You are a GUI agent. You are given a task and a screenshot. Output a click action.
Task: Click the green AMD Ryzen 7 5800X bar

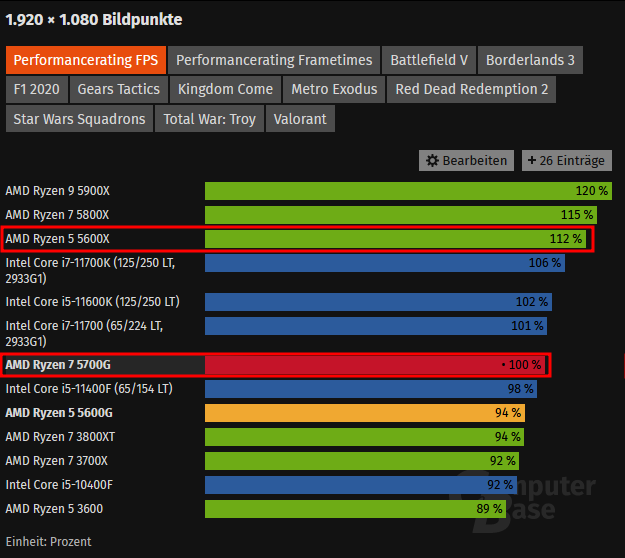click(401, 215)
